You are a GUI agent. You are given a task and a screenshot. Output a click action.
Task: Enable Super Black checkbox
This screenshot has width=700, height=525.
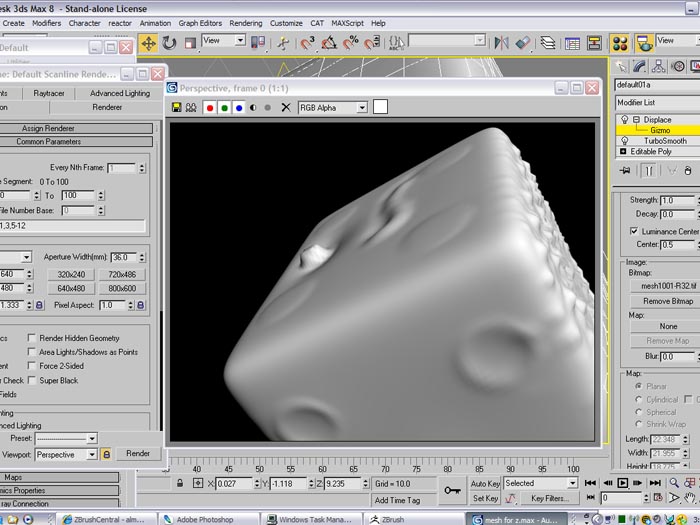(32, 380)
